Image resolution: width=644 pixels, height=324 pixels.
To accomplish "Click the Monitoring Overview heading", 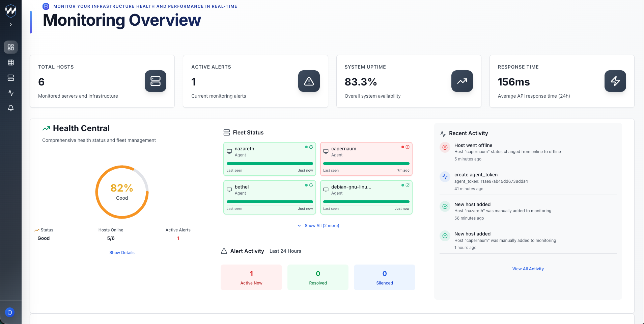I will coord(122,20).
